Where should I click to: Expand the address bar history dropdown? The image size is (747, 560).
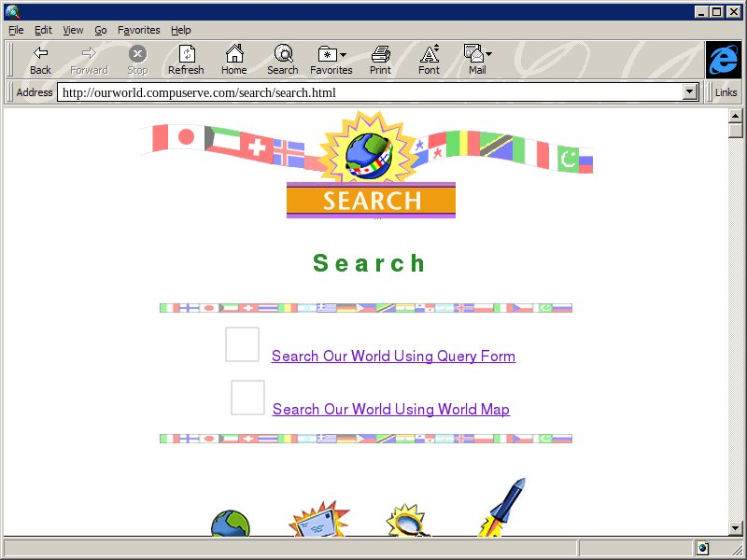(x=691, y=92)
